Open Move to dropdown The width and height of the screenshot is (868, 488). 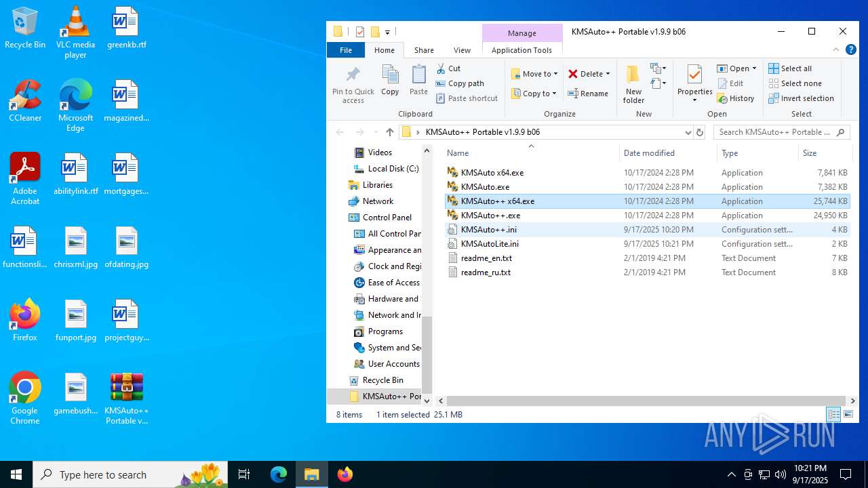(x=535, y=74)
